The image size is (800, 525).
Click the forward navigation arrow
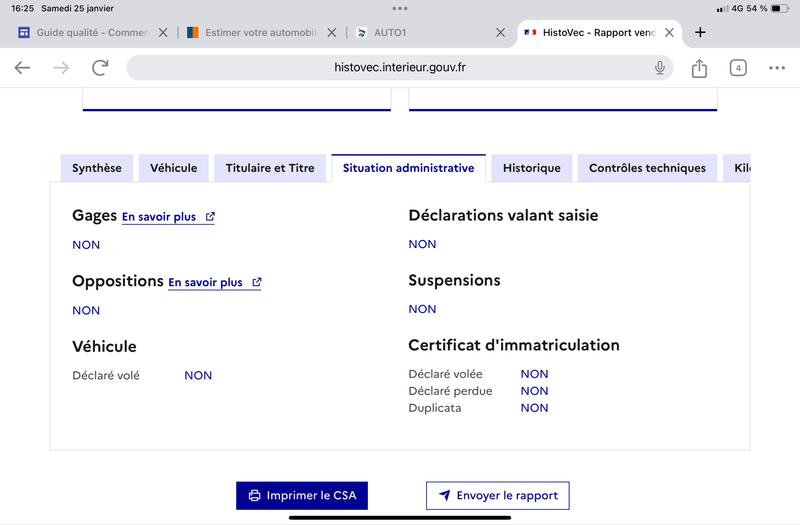(x=61, y=67)
